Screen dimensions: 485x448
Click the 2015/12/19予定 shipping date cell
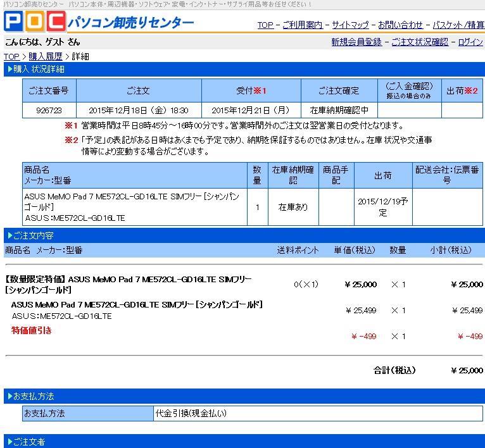point(383,207)
